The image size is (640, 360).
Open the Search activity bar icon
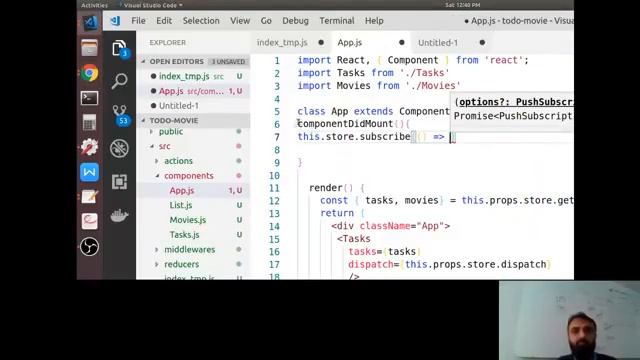pos(119,81)
